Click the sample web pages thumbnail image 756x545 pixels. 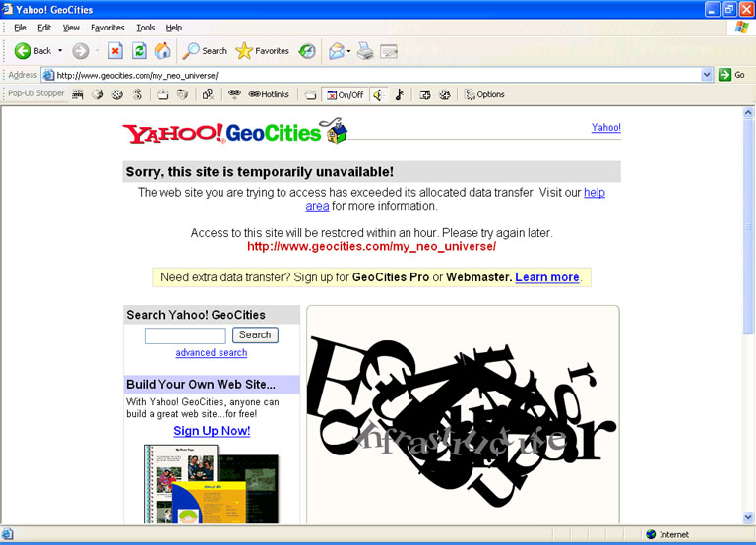[x=212, y=483]
